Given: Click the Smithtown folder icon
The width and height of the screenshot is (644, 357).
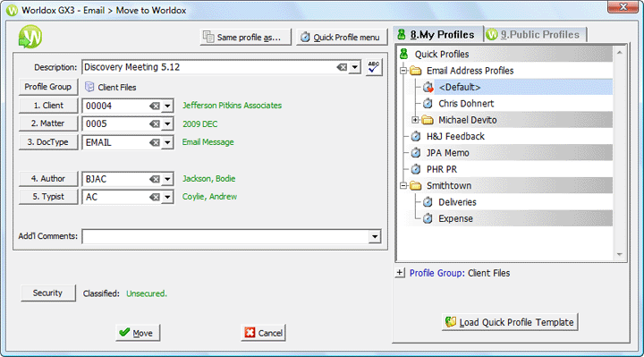Looking at the screenshot, I should tap(416, 186).
